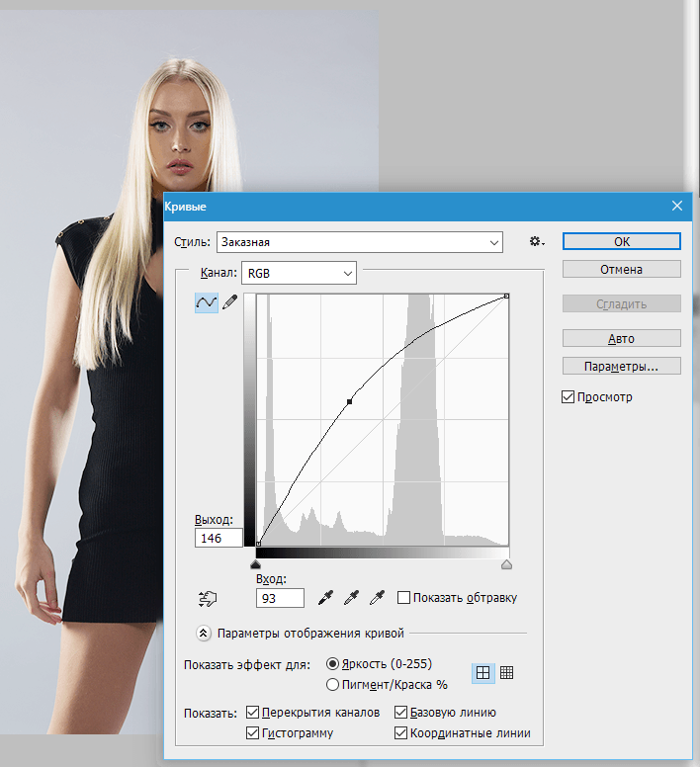This screenshot has width=700, height=767.
Task: Select the pencil draw-curve tool
Action: 230,302
